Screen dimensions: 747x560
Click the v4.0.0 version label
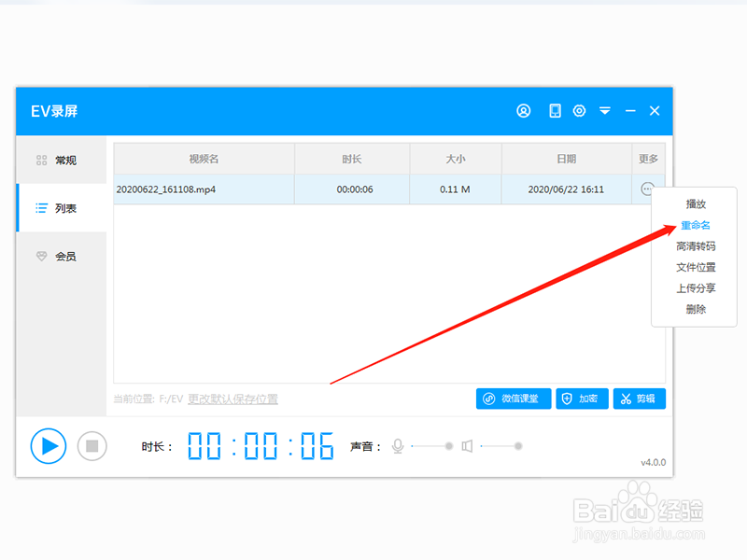(x=653, y=462)
